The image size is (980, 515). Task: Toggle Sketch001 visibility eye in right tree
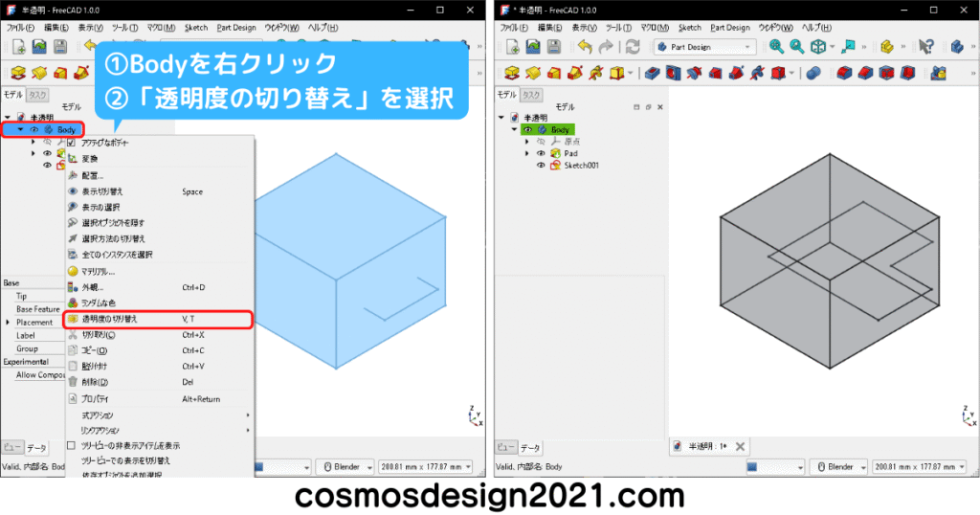(x=542, y=166)
